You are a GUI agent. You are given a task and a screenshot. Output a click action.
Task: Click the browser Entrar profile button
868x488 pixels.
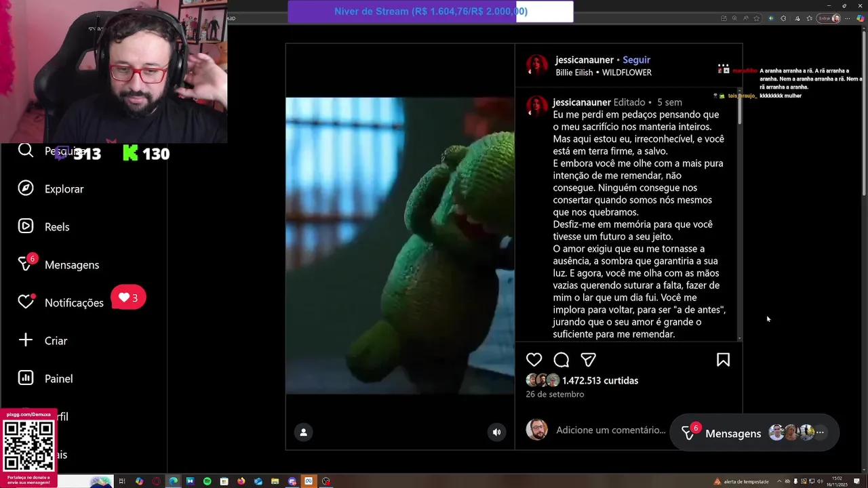pyautogui.click(x=829, y=18)
